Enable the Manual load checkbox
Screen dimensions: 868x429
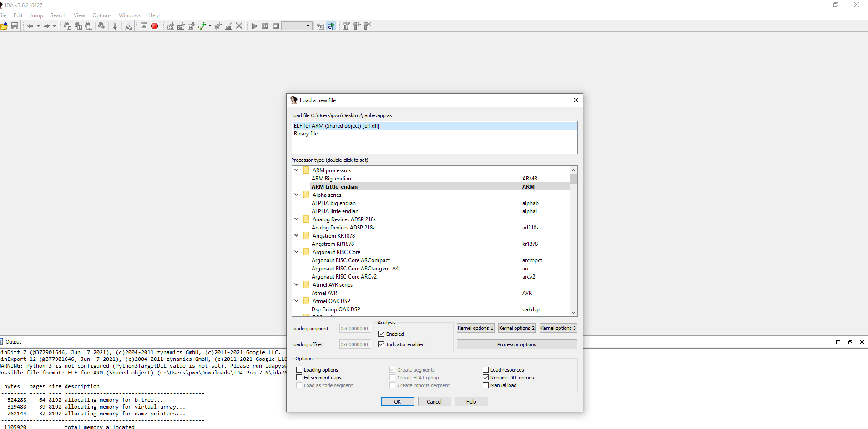click(486, 385)
